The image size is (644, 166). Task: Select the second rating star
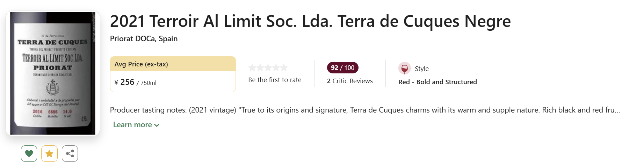pyautogui.click(x=260, y=68)
